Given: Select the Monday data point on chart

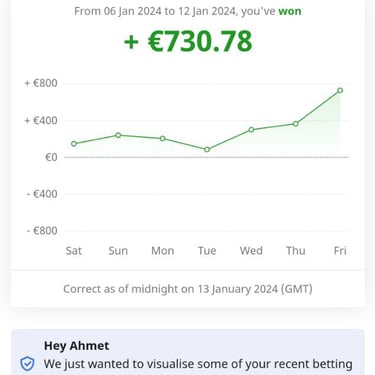Looking at the screenshot, I should (163, 138).
